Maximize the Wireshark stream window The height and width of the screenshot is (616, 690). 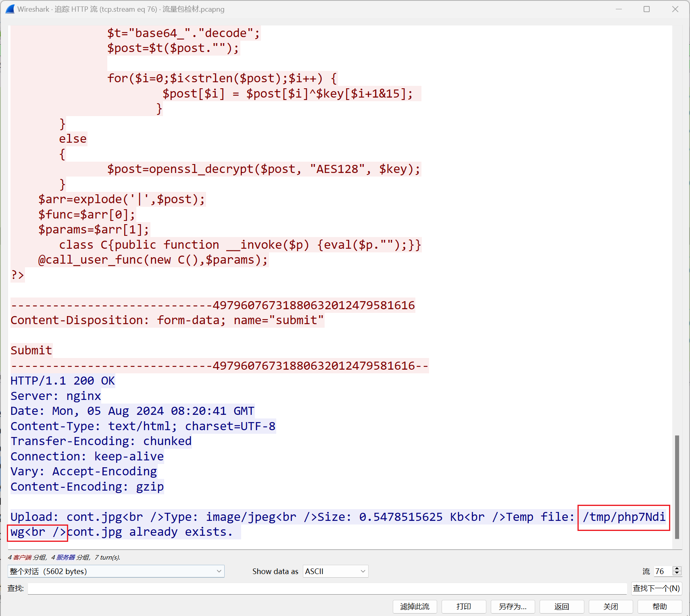click(646, 9)
